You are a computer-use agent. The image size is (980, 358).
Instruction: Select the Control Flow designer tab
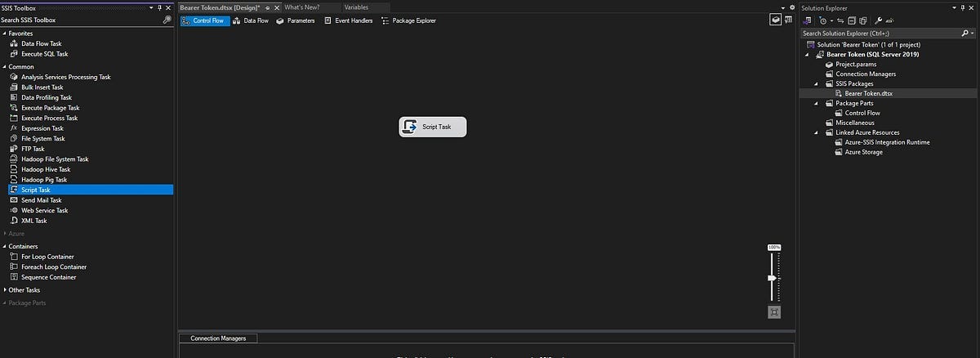[203, 20]
